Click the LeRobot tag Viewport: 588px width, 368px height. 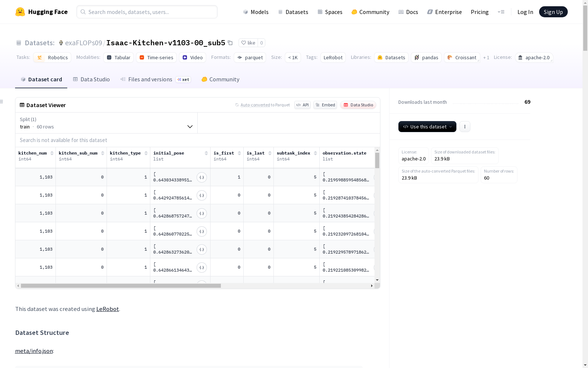pos(333,57)
